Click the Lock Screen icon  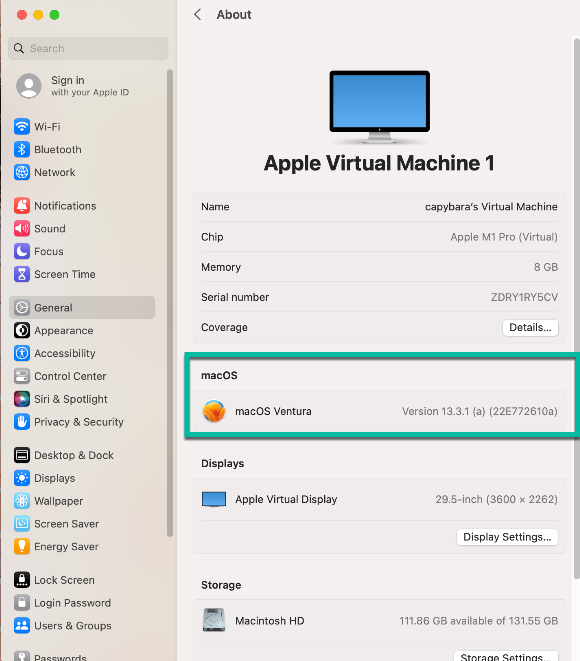coord(21,580)
